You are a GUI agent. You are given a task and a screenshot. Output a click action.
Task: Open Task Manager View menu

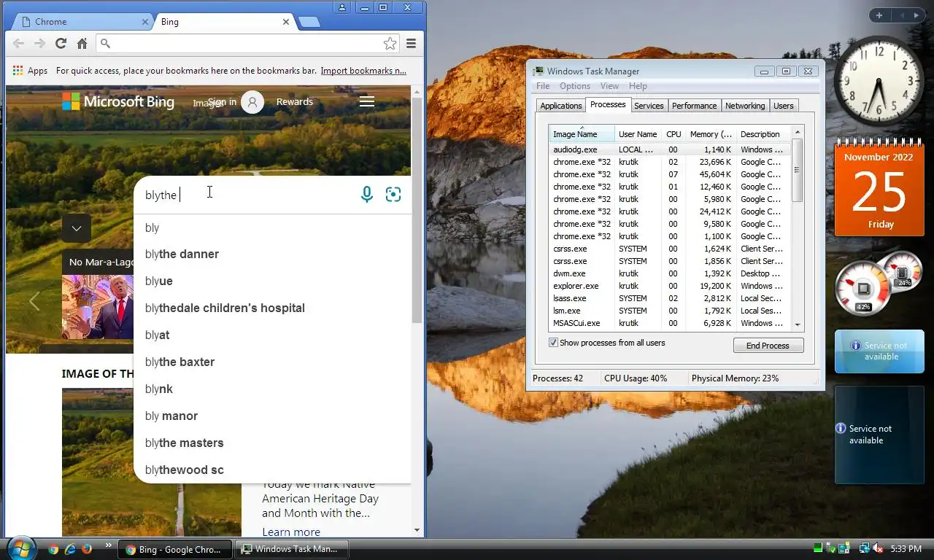(609, 86)
